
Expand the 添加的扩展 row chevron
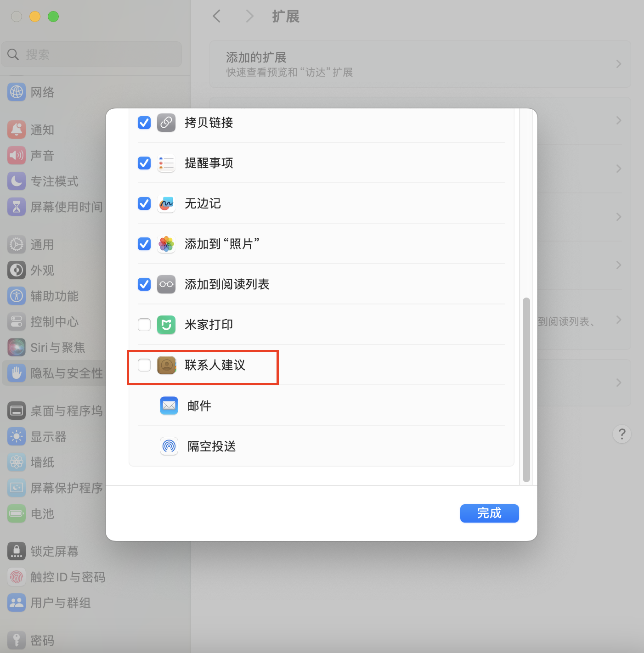(619, 64)
